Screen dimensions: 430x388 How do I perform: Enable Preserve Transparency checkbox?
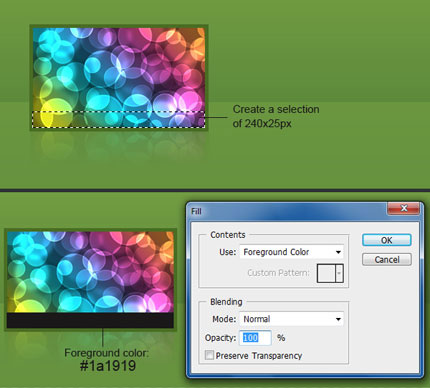209,355
